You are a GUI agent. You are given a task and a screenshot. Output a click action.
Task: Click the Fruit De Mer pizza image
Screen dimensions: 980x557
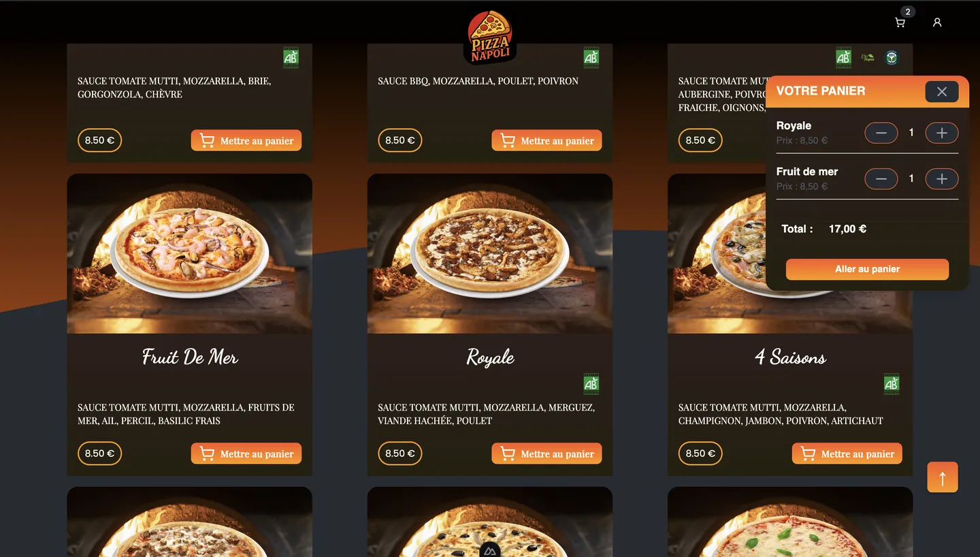tap(190, 253)
